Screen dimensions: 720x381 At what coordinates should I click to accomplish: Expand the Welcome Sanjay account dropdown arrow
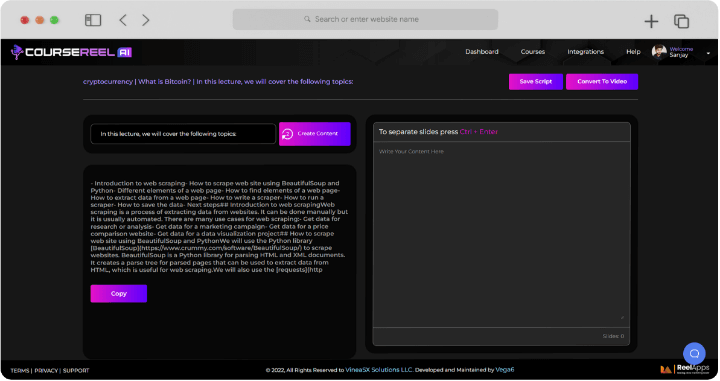coord(708,53)
